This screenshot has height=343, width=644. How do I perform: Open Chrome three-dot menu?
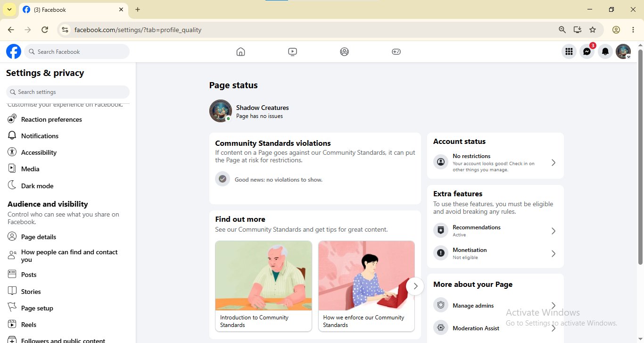tap(633, 30)
